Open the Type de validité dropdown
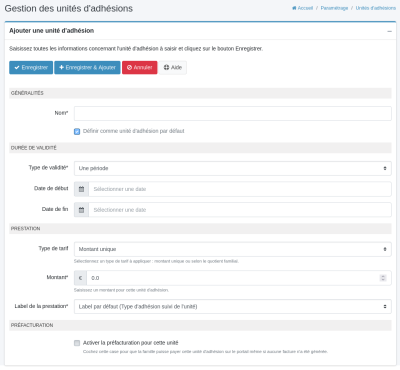400x370 pixels. [x=233, y=168]
